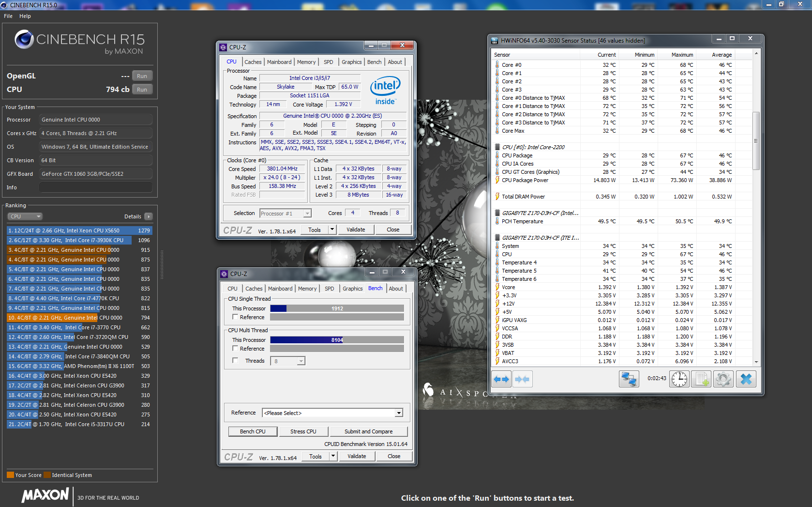Viewport: 812px width, 507px height.
Task: Click the collapse columns arrows icon in HWiNFO
Action: tap(522, 379)
